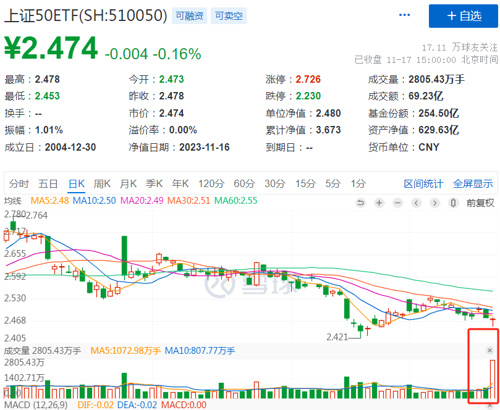Viewport: 500px width, 410px height.
Task: Click the 涨停 2.726 limit-up value
Action: pyautogui.click(x=293, y=79)
